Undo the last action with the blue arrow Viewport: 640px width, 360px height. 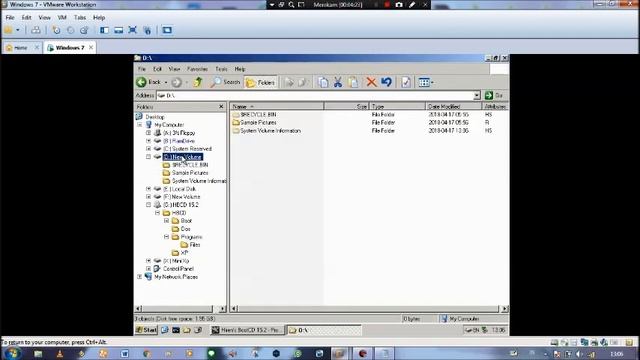point(387,82)
